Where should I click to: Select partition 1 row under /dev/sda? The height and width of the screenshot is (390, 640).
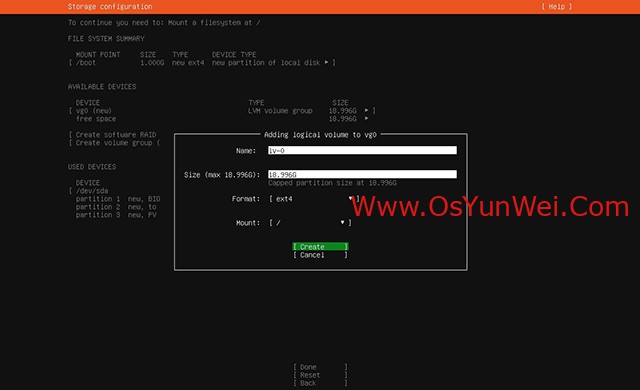(x=118, y=199)
